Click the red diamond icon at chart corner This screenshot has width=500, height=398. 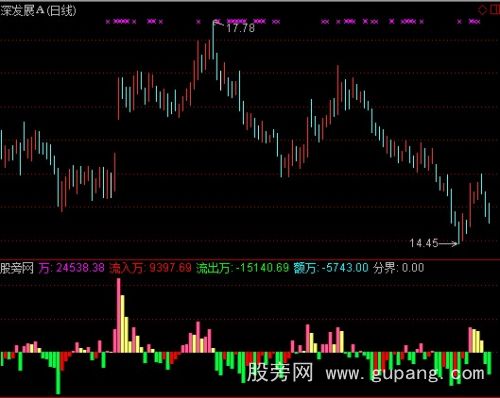click(482, 10)
